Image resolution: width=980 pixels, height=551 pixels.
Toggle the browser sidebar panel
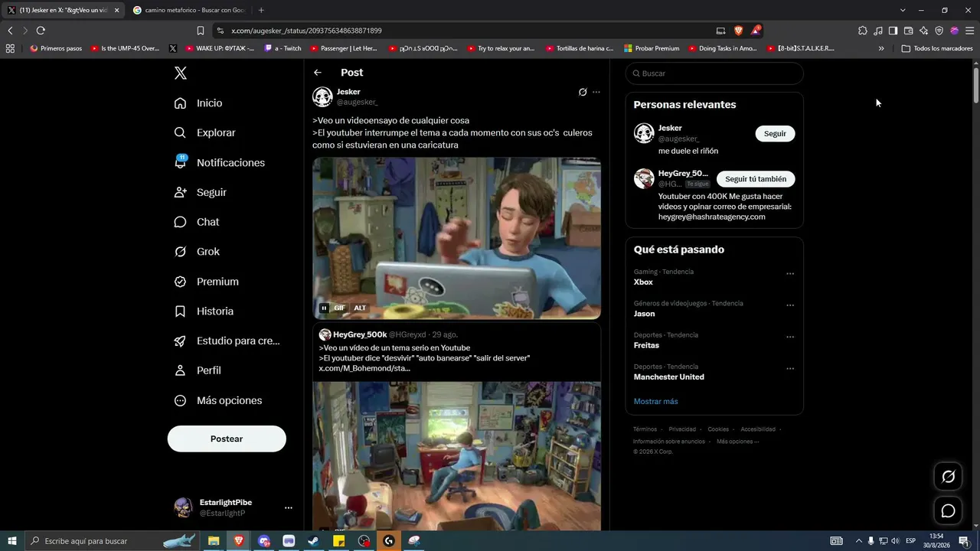coord(893,31)
